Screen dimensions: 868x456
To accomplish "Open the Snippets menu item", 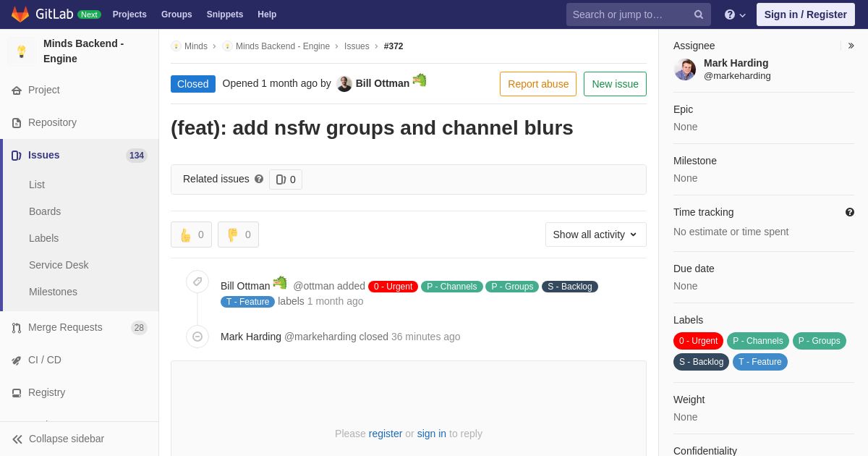I will click(225, 14).
